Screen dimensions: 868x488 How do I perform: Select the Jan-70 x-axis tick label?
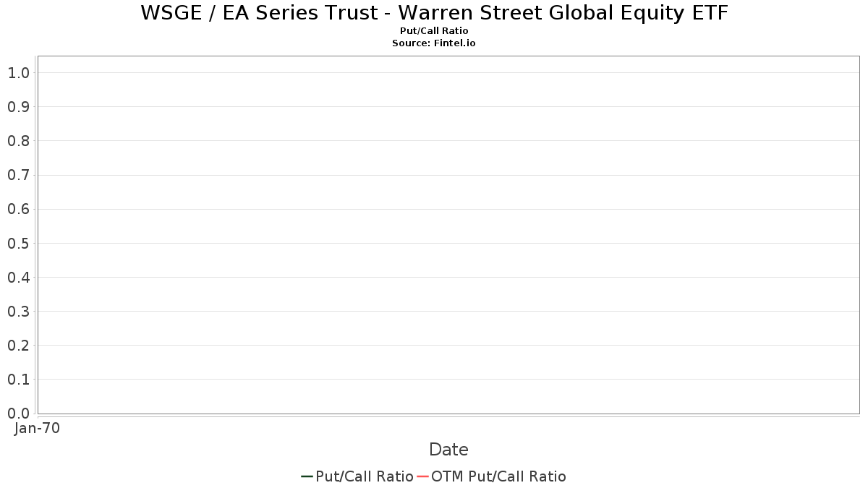37,428
